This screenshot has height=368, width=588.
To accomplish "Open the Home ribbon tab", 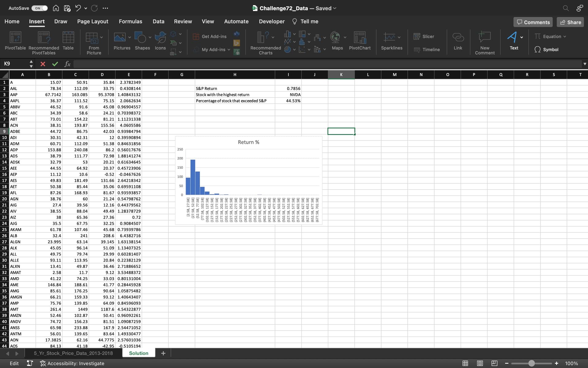I will coord(12,21).
